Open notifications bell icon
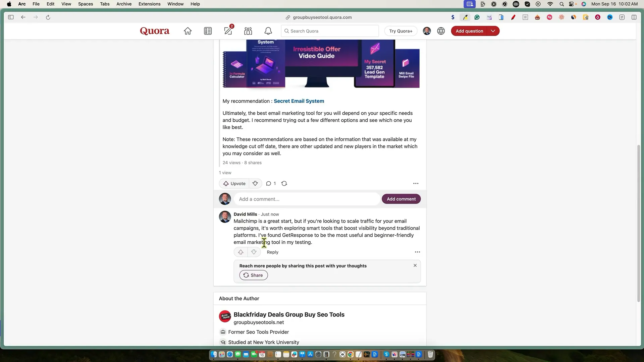 tap(268, 31)
